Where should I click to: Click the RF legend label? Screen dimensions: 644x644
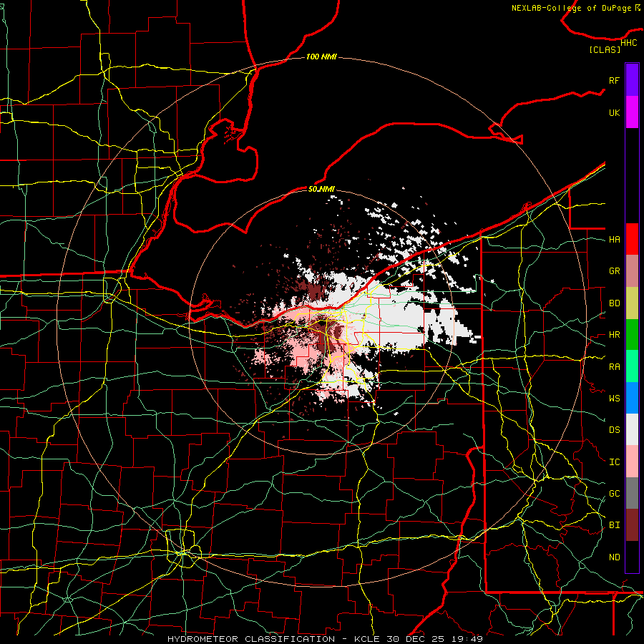(614, 80)
